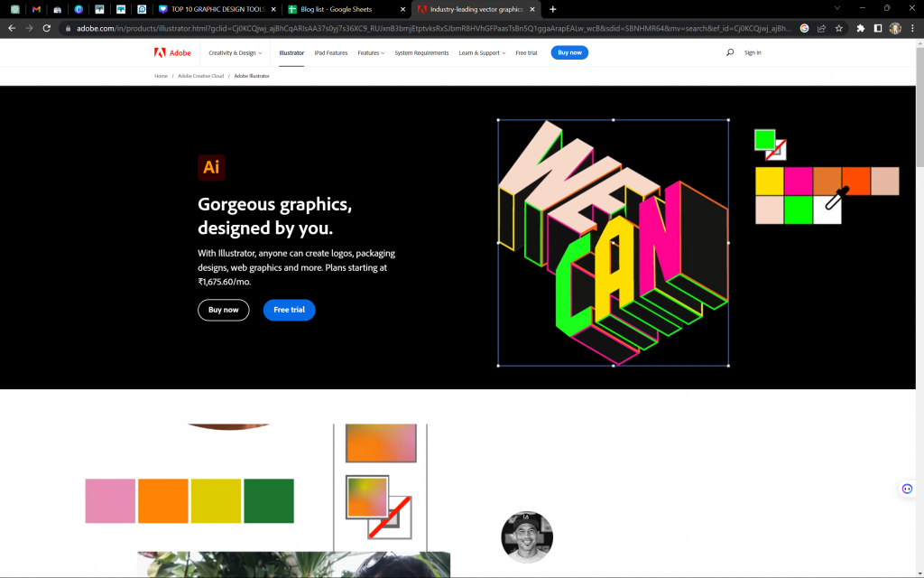Pick the yellow swatch in the hero palette

click(769, 181)
